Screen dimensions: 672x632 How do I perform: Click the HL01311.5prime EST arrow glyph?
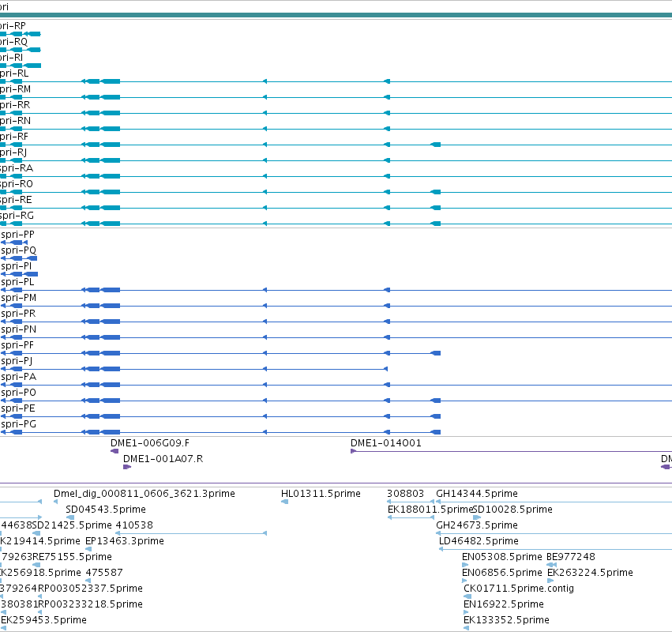(284, 502)
